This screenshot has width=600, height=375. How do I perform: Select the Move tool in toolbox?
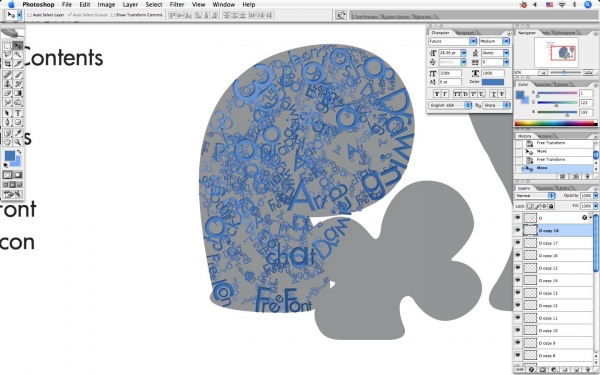pos(18,46)
